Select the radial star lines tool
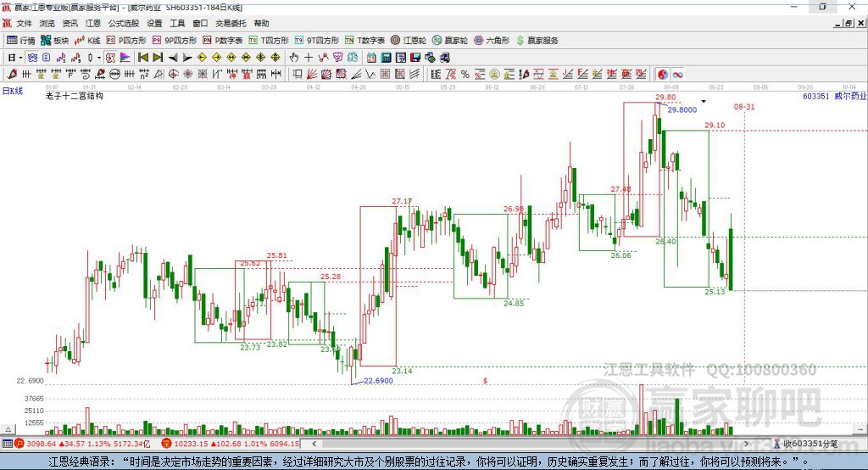This screenshot has width=868, height=470. pyautogui.click(x=187, y=75)
